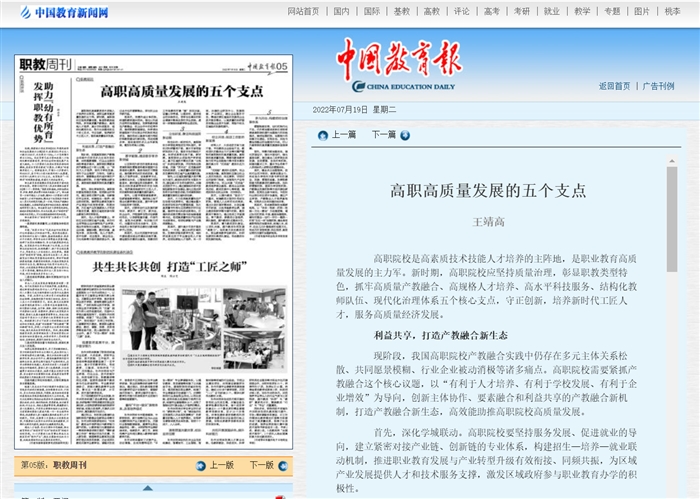700x499 pixels.
Task: Select 就业 in the top navigation
Action: [551, 12]
